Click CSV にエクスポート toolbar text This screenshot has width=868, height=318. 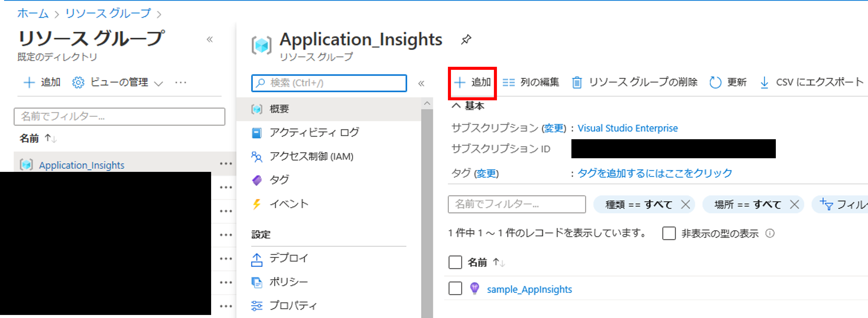coord(819,82)
